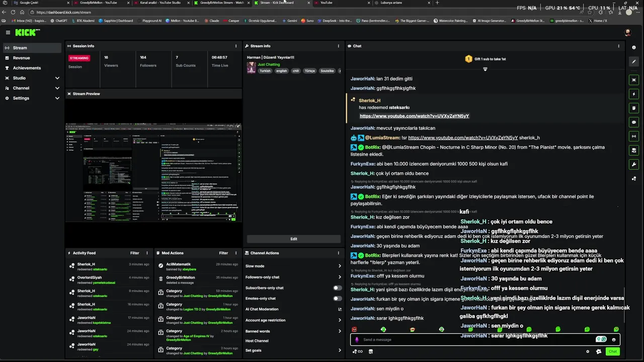Screen dimensions: 644x362
Task: Click the note page icon in right toolbar
Action: click(634, 108)
